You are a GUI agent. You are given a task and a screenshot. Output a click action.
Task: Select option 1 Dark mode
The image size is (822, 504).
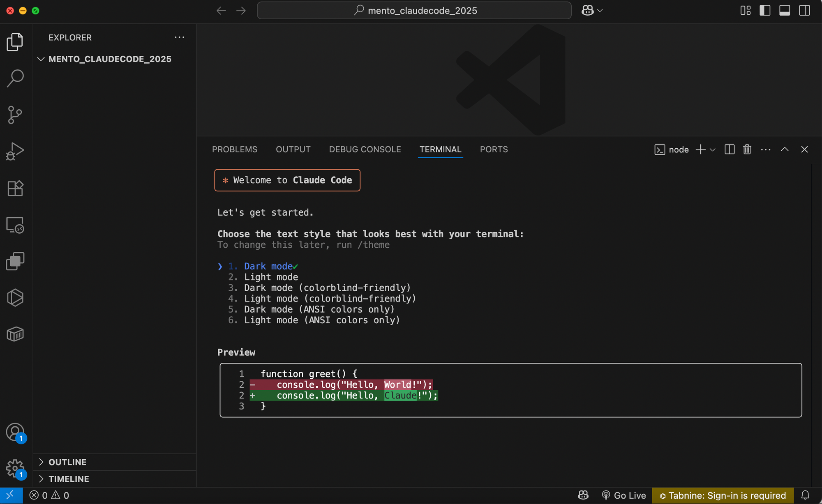point(263,266)
